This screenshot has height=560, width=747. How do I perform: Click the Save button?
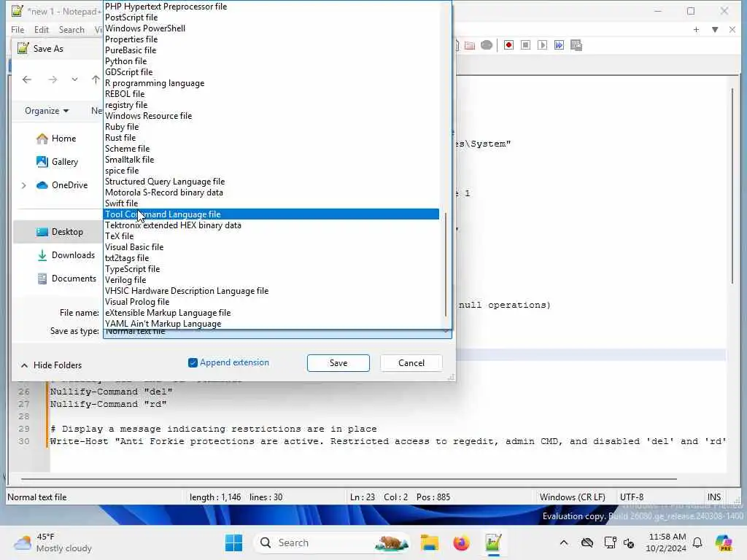coord(338,363)
